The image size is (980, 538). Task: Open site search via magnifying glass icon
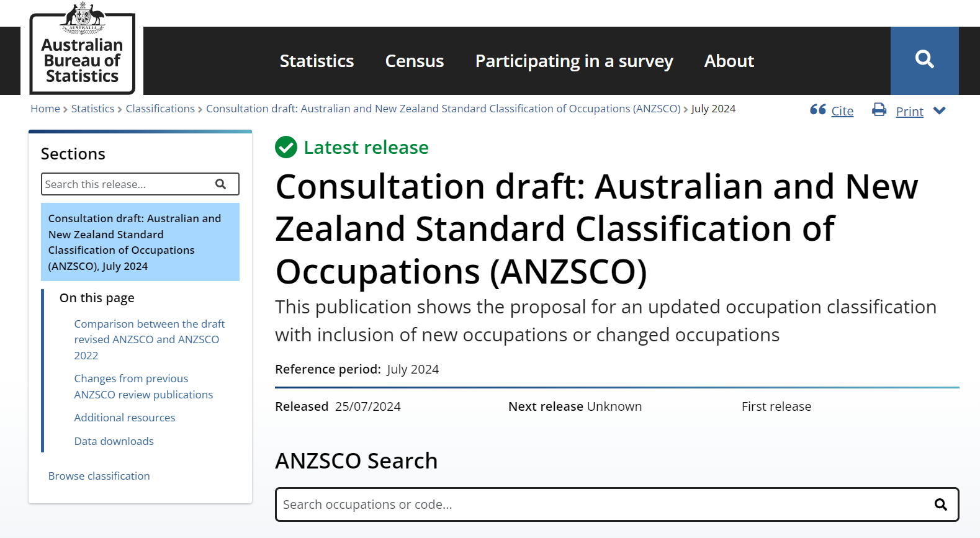[924, 59]
